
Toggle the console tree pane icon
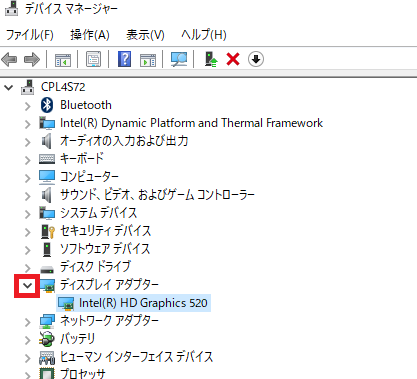click(63, 60)
